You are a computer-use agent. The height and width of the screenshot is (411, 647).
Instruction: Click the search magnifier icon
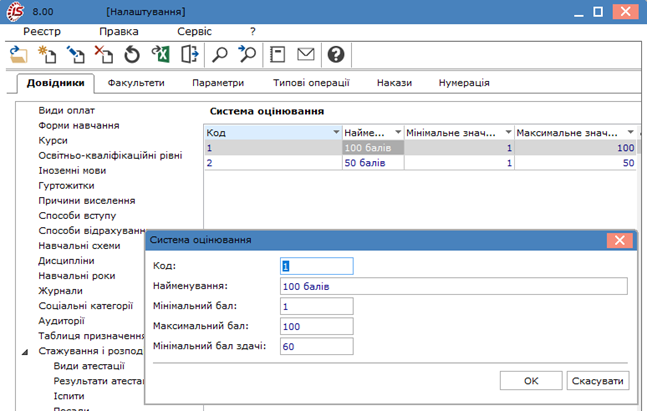tap(220, 54)
